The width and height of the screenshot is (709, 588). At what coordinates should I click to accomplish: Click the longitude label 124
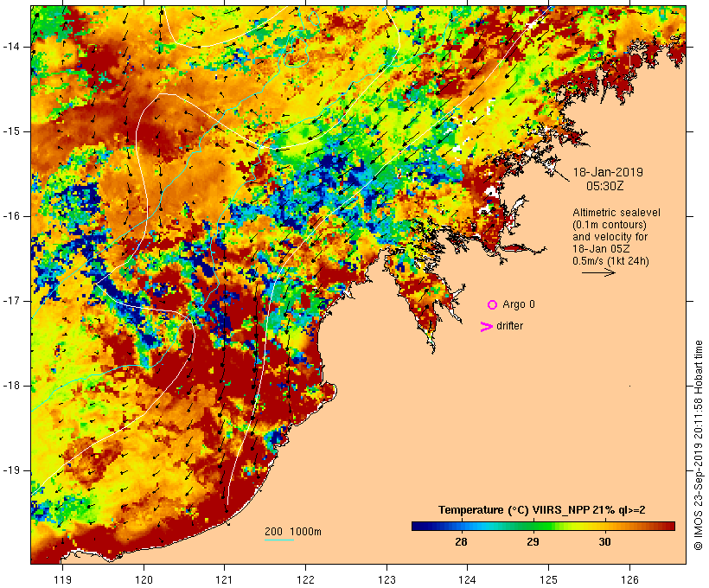468,579
